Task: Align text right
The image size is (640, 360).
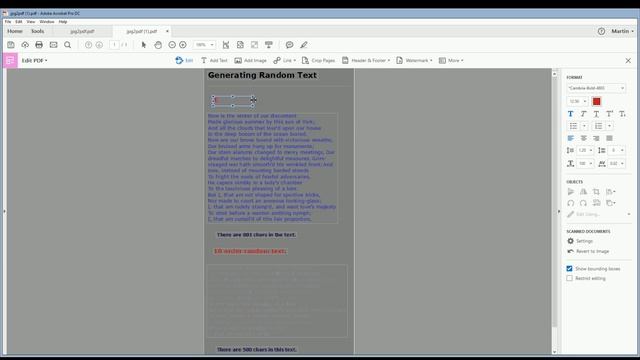Action: tap(596, 138)
